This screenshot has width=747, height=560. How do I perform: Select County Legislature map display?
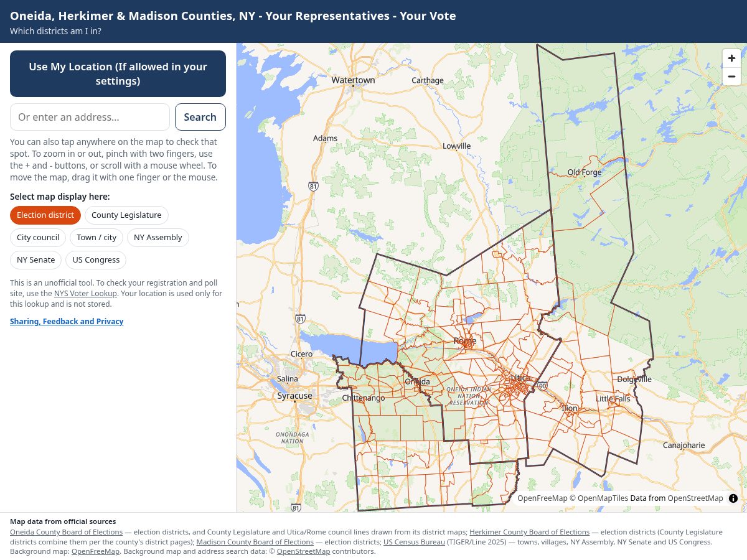tap(126, 215)
